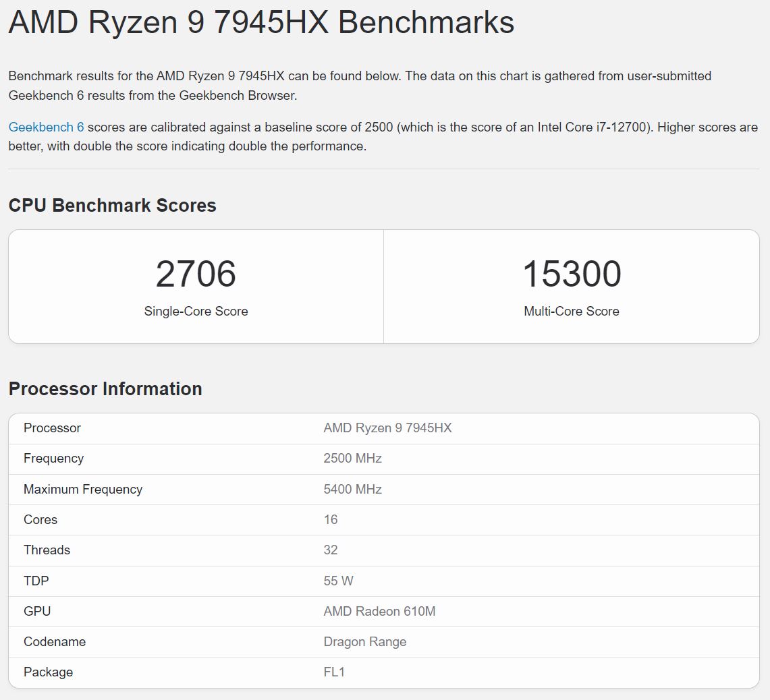Screen dimensions: 770x700
Task: Click the Processor Information heading
Action: [x=105, y=389]
